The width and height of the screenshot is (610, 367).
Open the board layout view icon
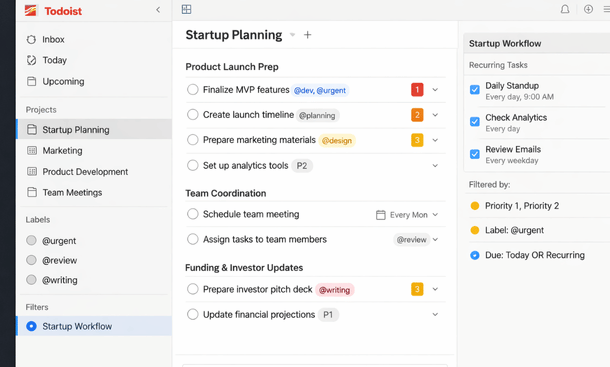click(x=186, y=9)
